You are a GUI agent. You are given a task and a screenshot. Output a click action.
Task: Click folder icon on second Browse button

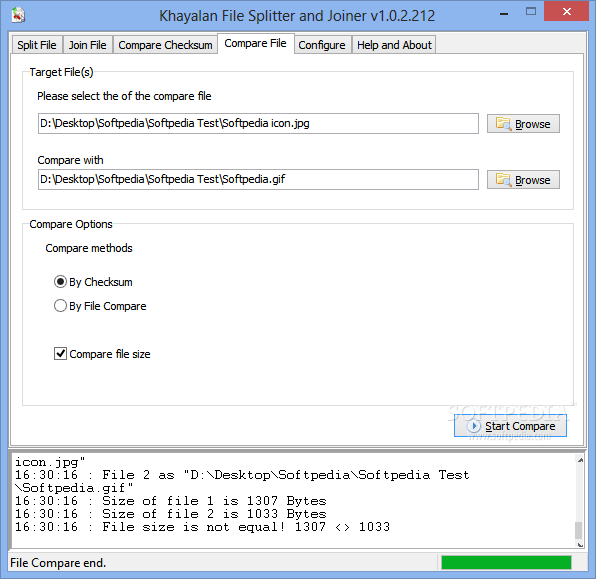(504, 179)
